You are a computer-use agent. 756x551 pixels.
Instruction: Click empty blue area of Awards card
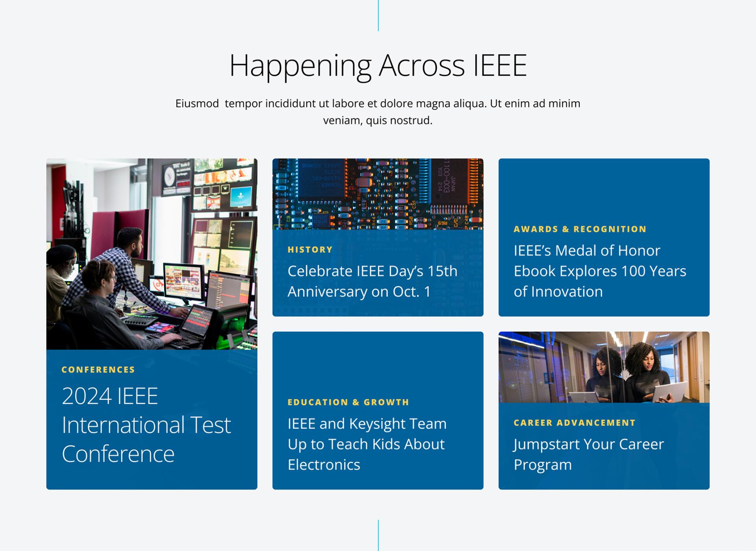[x=604, y=189]
